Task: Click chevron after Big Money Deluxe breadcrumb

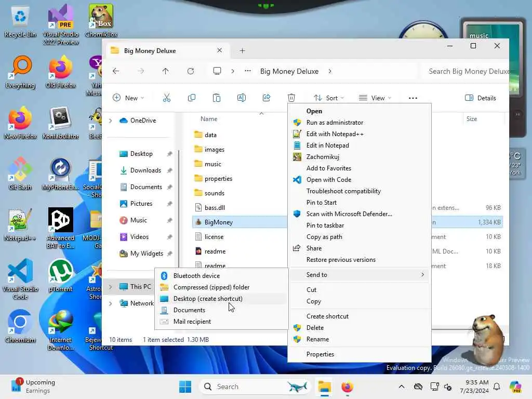Action: [330, 71]
